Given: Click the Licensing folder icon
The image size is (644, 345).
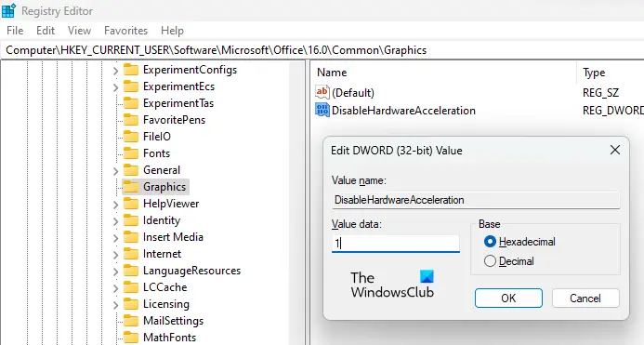Looking at the screenshot, I should point(131,304).
